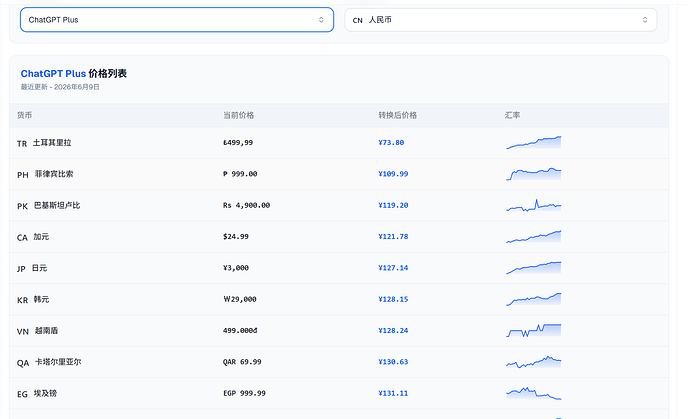
Task: Select the 加元 currency row label
Action: tap(41, 236)
